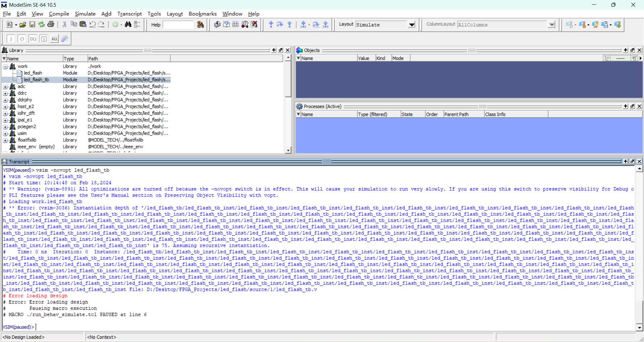Image resolution: width=644 pixels, height=342 pixels.
Task: Click the Undo icon
Action: coord(92,24)
